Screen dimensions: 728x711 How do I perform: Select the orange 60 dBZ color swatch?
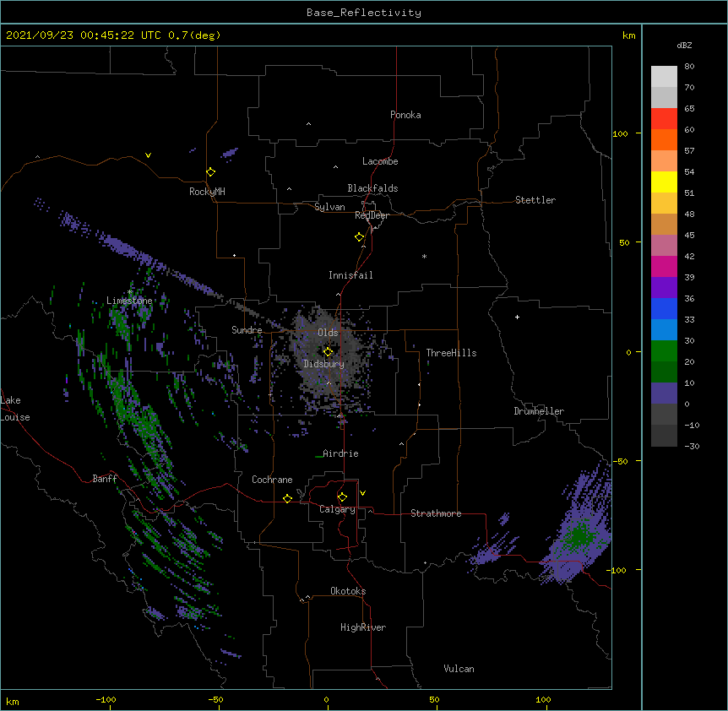(x=664, y=139)
